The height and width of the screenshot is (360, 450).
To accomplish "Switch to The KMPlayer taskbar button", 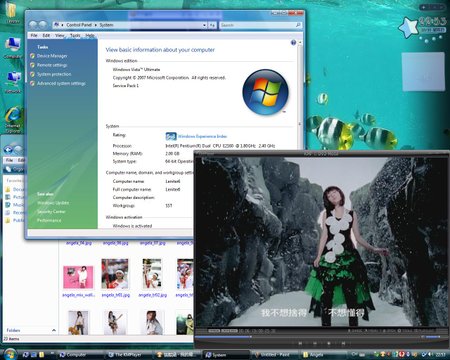I will click(129, 355).
